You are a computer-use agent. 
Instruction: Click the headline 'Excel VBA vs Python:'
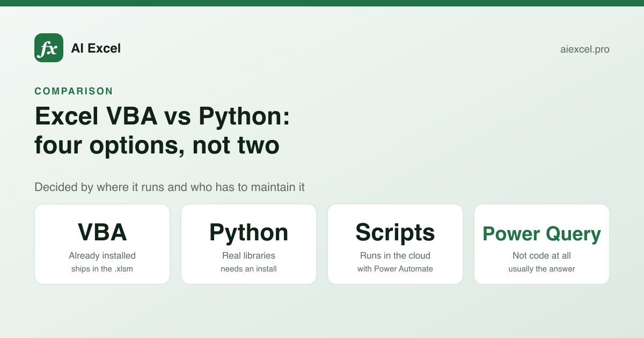click(x=162, y=116)
